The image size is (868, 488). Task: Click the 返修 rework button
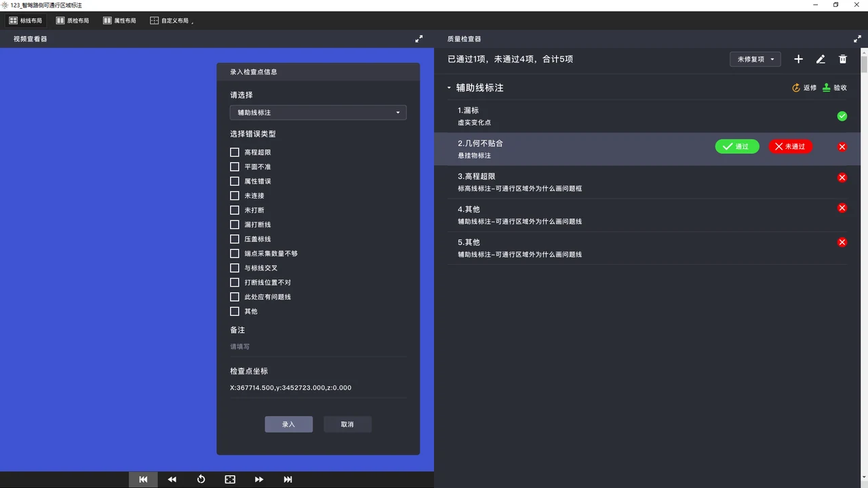point(805,87)
